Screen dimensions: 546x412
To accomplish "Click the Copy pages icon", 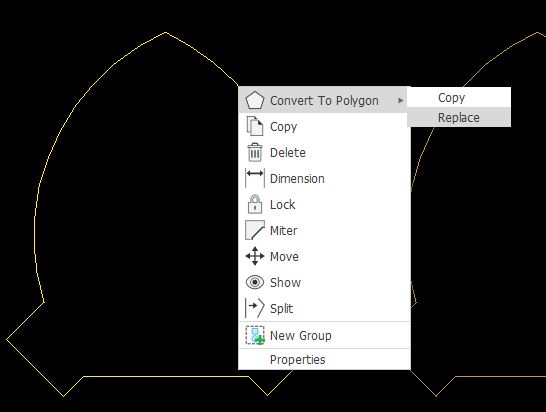I will click(255, 126).
